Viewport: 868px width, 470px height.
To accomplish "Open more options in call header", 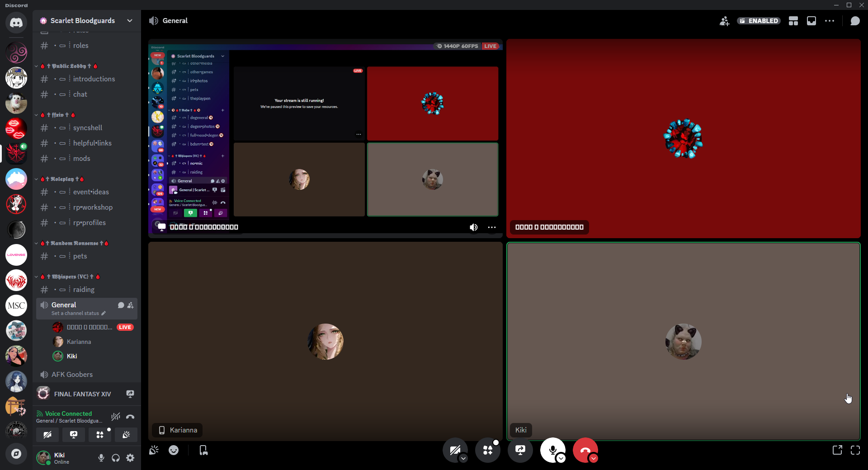I will [830, 21].
